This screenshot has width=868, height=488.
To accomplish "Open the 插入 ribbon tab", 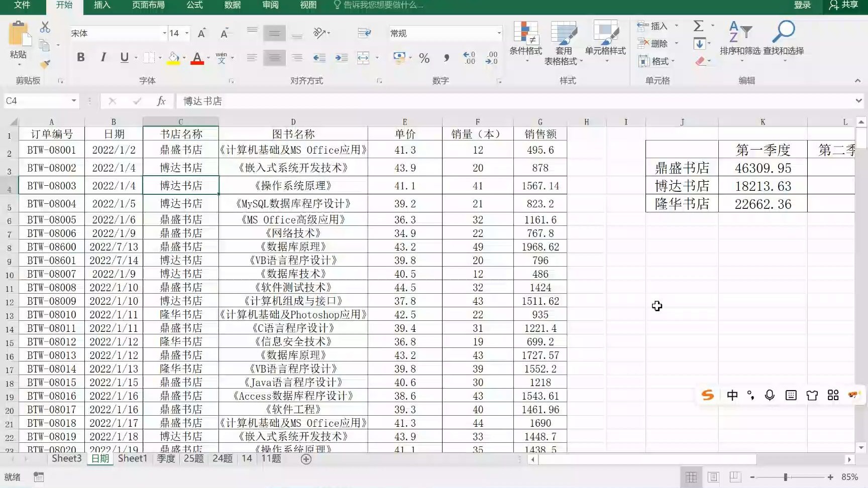I will tap(102, 5).
